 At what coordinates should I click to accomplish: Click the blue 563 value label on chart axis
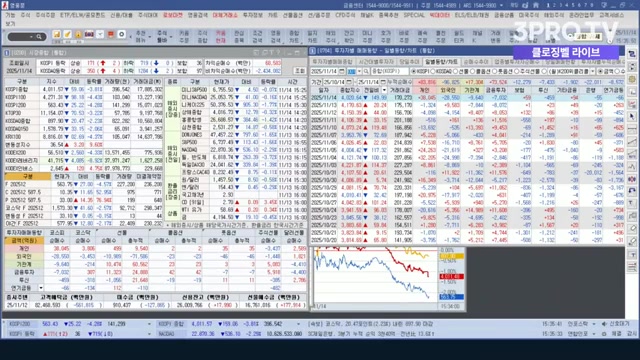pyautogui.click(x=451, y=297)
